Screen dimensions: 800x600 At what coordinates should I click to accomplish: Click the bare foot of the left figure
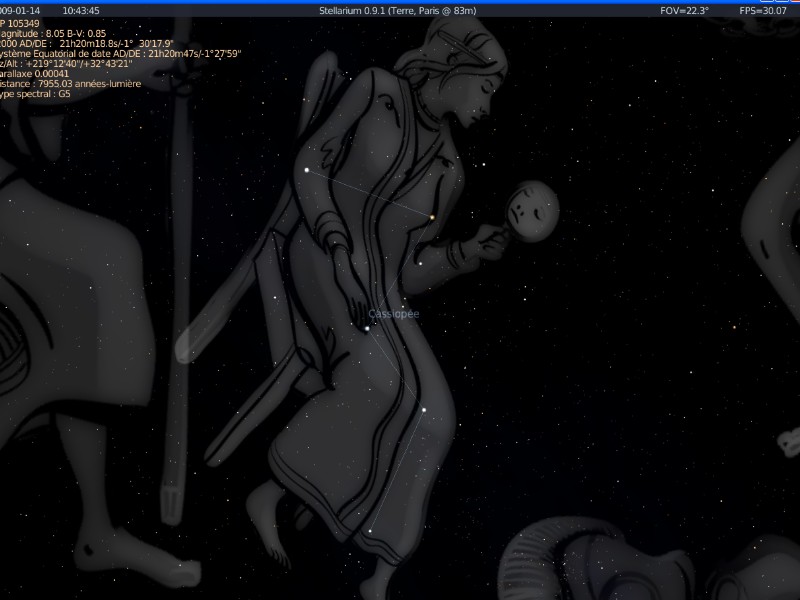coord(137,557)
